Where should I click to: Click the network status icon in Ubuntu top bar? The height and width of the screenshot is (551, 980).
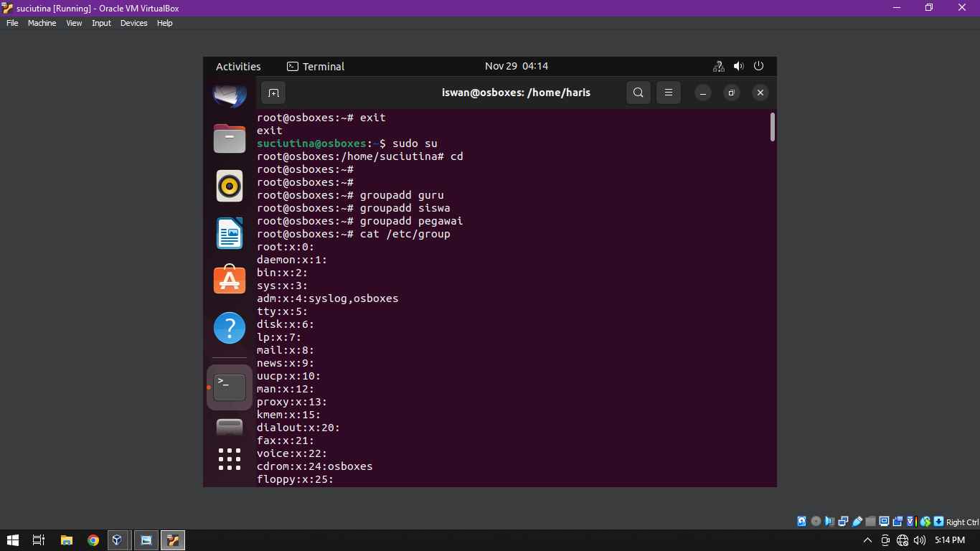coord(718,66)
